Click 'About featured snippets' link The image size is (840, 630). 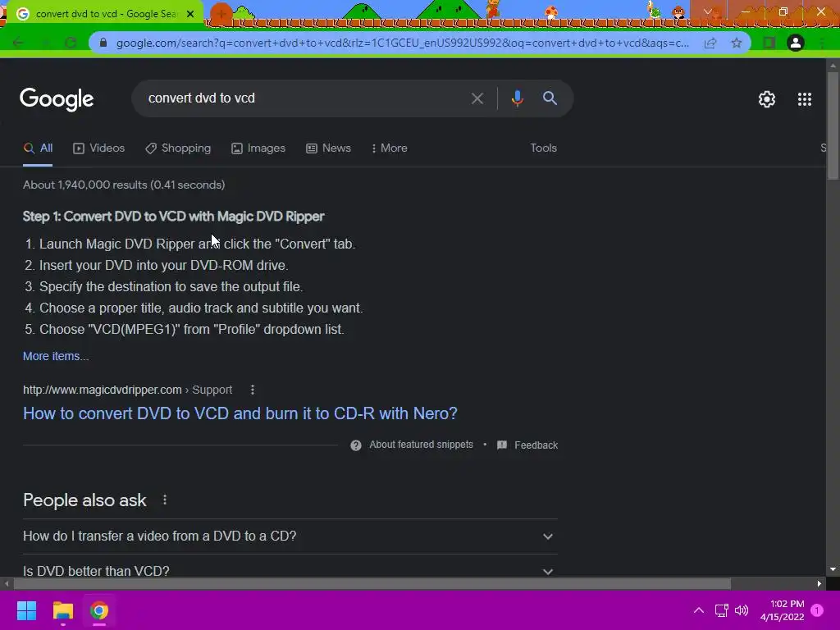click(x=421, y=445)
